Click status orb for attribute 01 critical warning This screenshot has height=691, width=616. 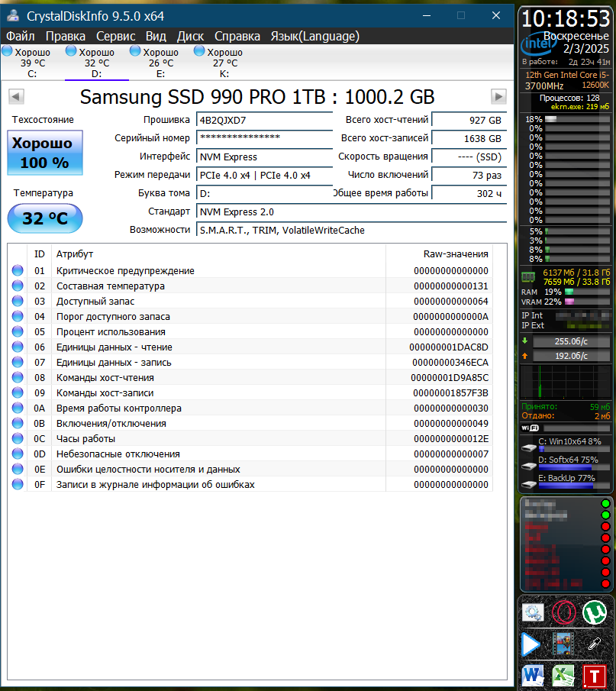pyautogui.click(x=18, y=270)
